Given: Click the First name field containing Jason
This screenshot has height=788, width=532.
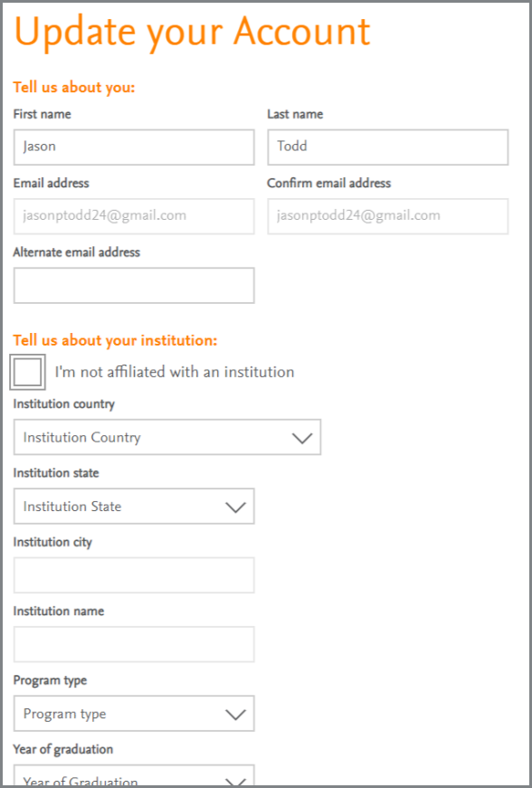Looking at the screenshot, I should 134,147.
